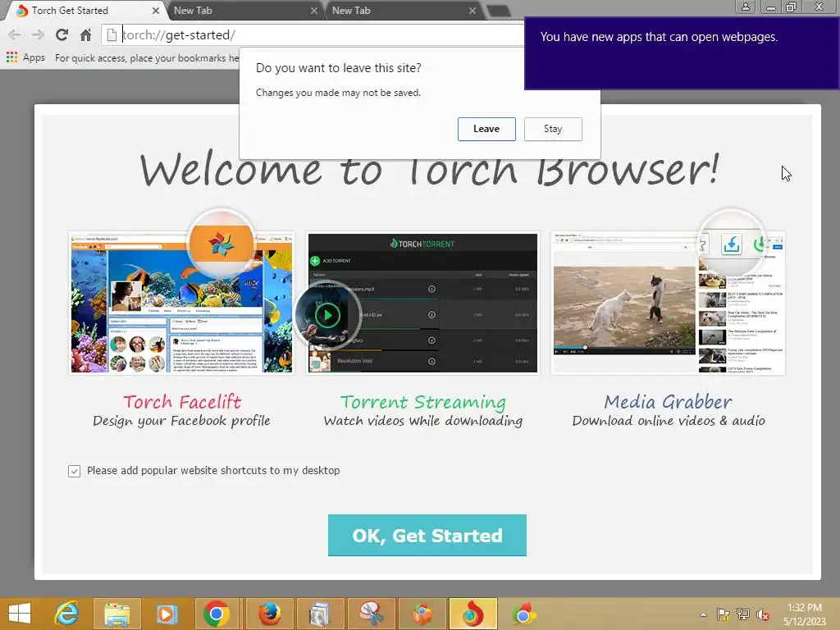The width and height of the screenshot is (840, 630).
Task: Uncheck add popular website shortcuts checkbox
Action: pos(74,471)
